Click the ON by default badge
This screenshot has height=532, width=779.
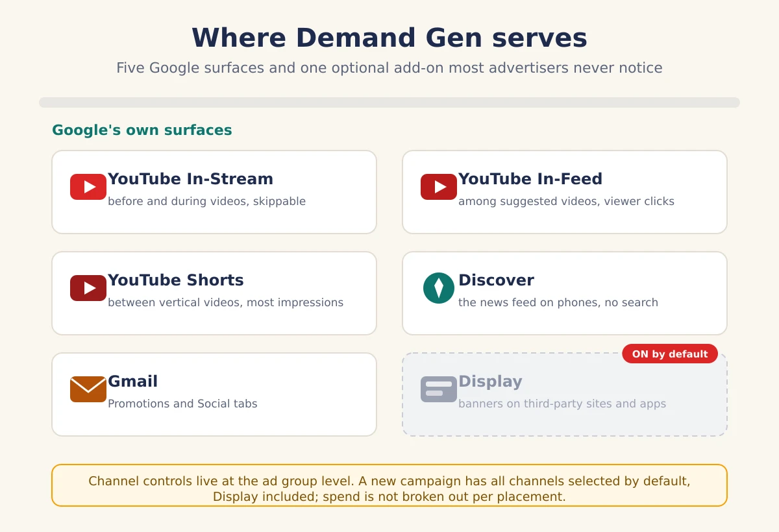(670, 354)
